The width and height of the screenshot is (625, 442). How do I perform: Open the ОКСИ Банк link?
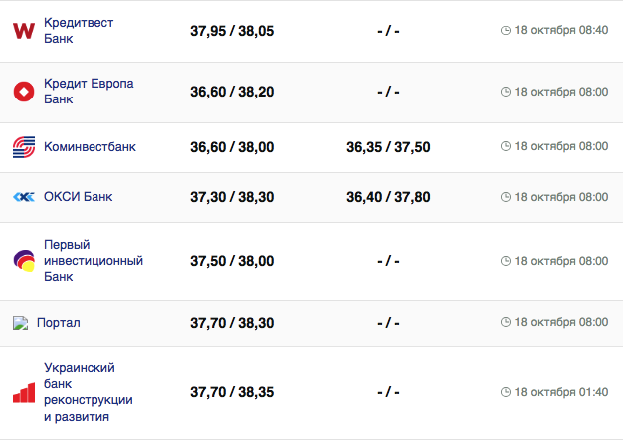78,197
